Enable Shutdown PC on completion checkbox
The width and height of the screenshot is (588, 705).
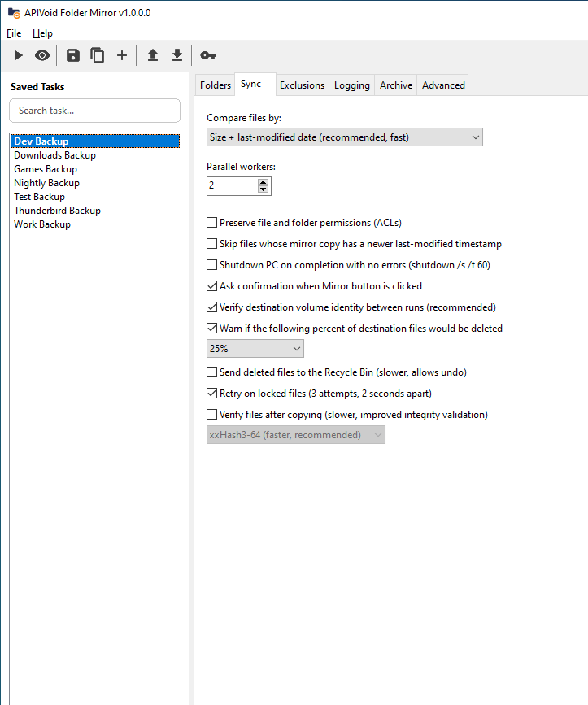[211, 265]
